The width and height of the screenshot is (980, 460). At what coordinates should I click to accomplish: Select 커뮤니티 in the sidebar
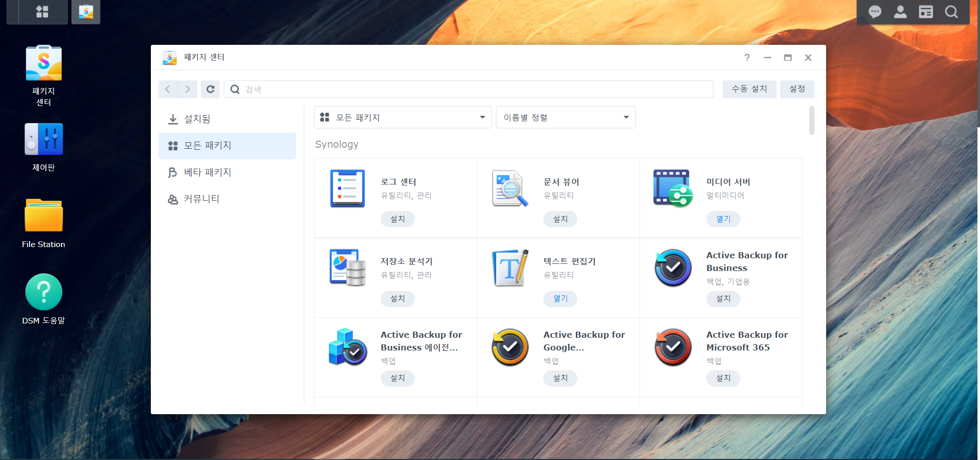coord(227,199)
